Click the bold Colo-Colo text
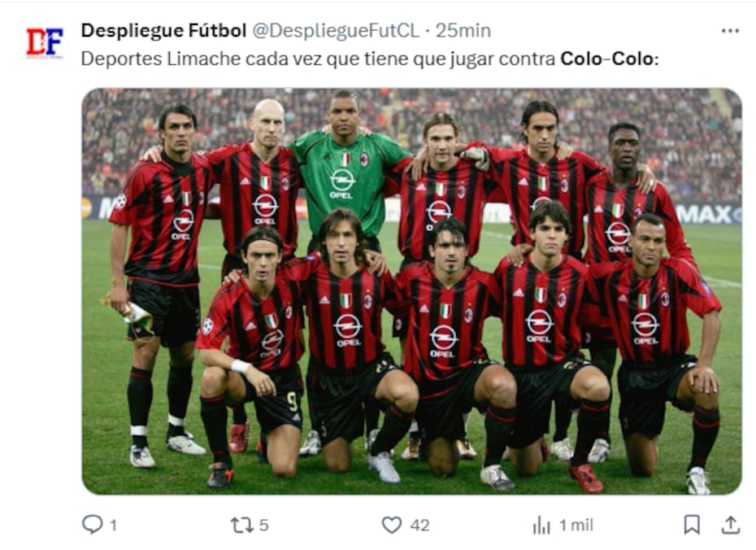The height and width of the screenshot is (550, 756). point(609,59)
